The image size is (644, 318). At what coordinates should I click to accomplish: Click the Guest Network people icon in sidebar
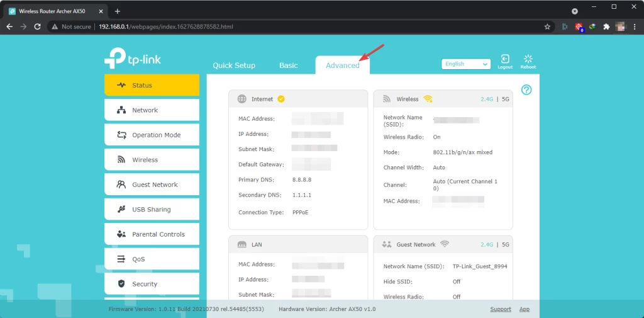coord(121,185)
